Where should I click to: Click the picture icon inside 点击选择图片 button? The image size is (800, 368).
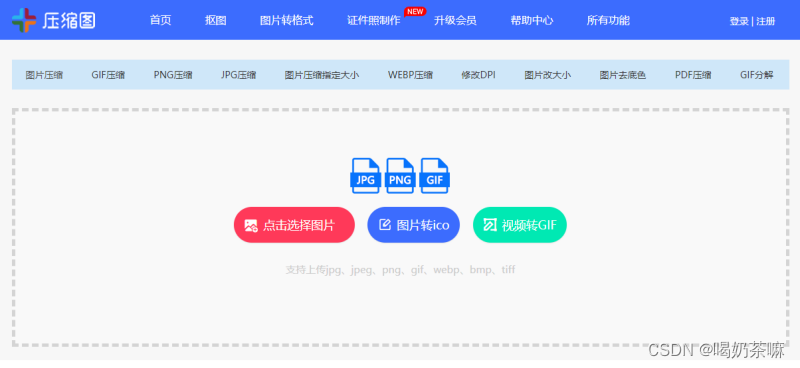pos(251,225)
